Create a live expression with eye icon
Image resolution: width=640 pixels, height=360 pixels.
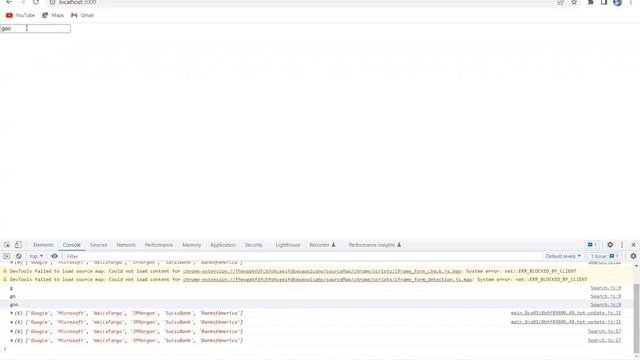click(54, 256)
